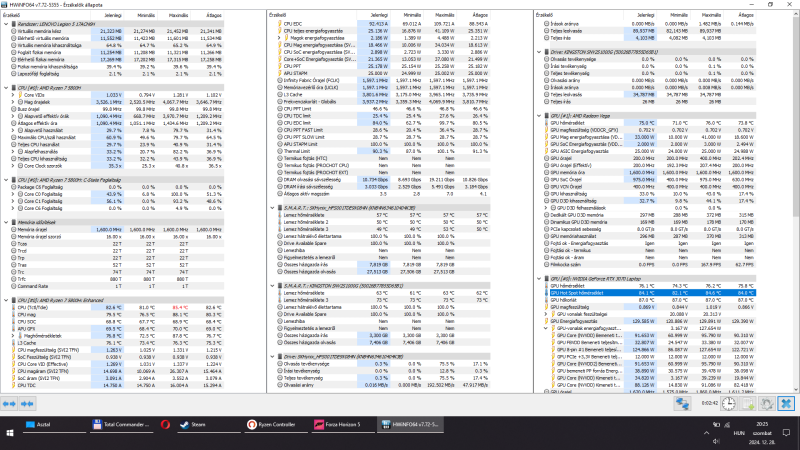Viewport: 800px width, 450px height.
Task: Expand the GPU D3D felhasználások row
Action: point(545,208)
